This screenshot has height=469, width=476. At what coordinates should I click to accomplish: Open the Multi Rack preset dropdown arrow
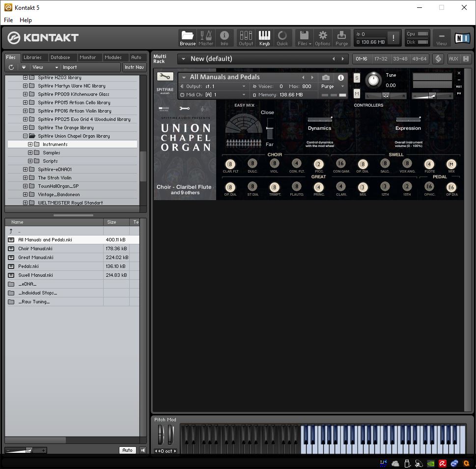coord(183,59)
